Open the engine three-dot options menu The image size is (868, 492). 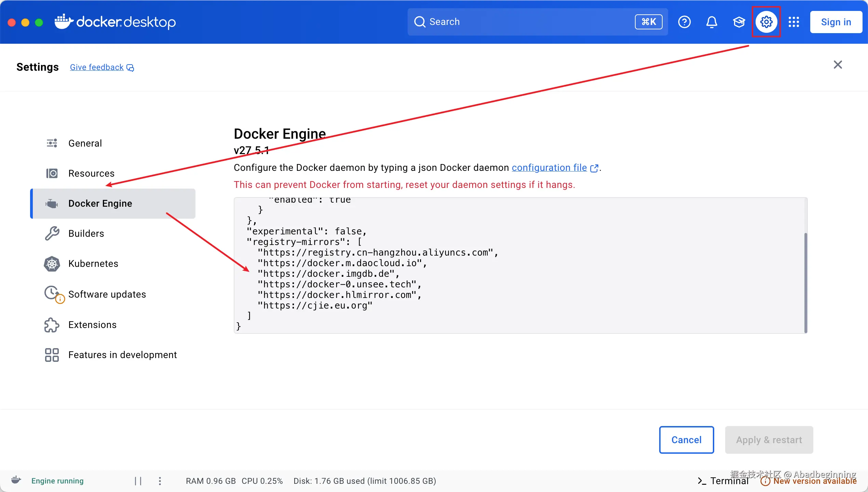click(160, 481)
